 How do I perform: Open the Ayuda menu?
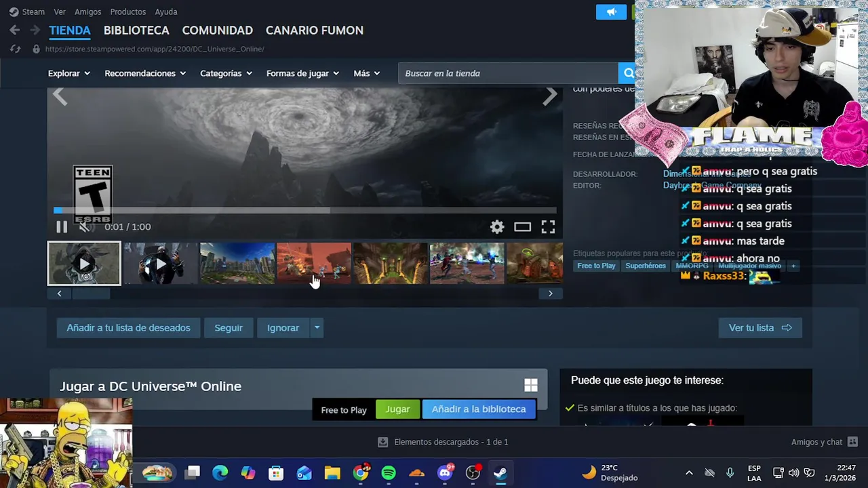coord(166,12)
